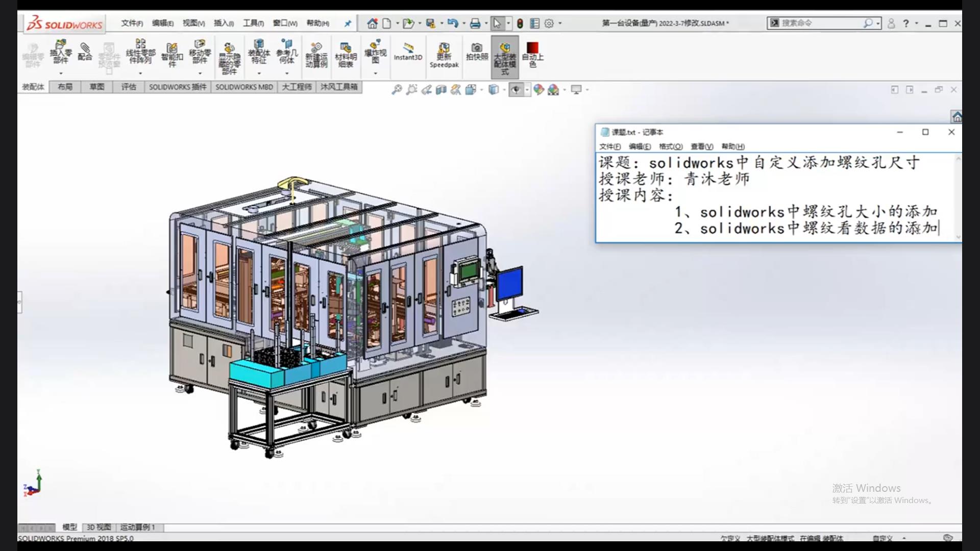Open the Help question mark button
This screenshot has width=980, height=551.
click(x=906, y=23)
